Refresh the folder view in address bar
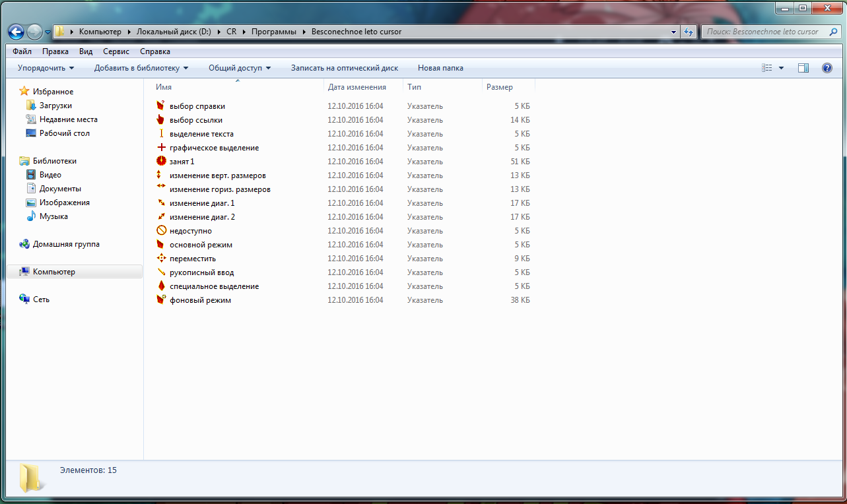The image size is (847, 504). point(689,32)
